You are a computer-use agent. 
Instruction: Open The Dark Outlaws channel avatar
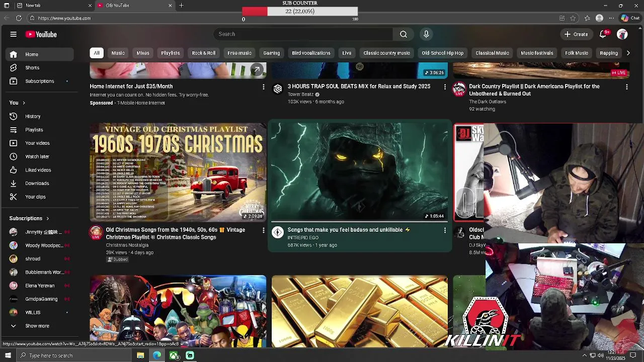pos(459,89)
